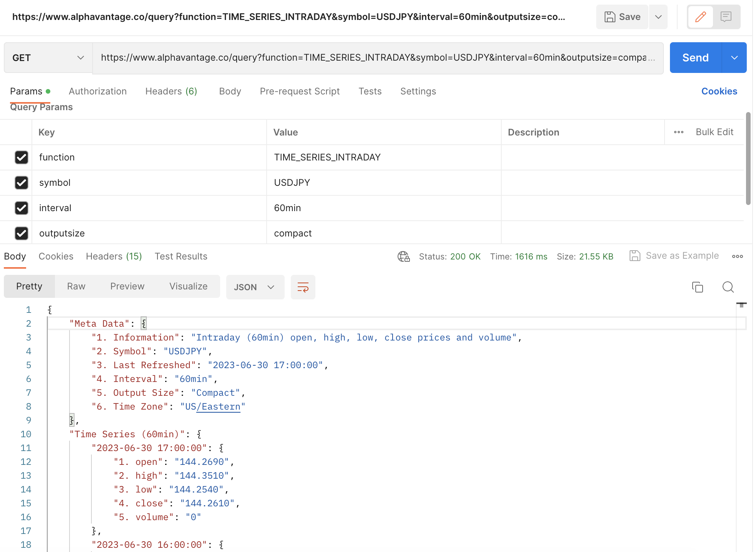Select the Preview view
Image resolution: width=756 pixels, height=552 pixels.
(127, 286)
